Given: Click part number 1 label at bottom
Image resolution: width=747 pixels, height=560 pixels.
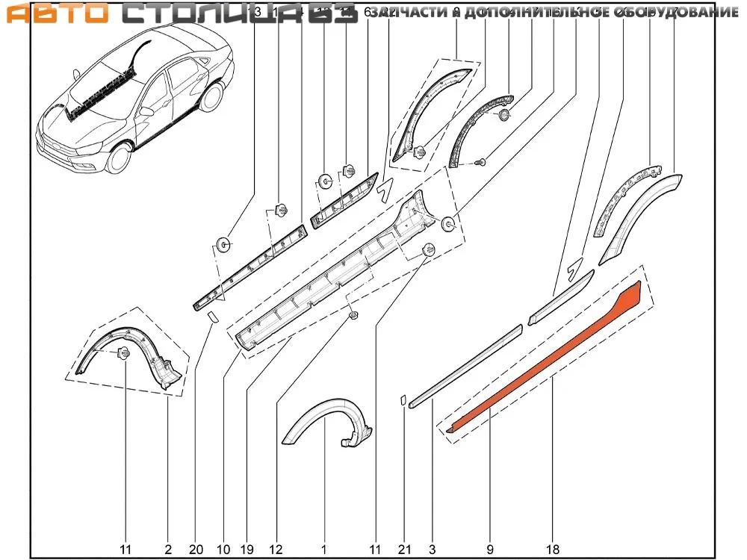Looking at the screenshot, I should click(324, 549).
